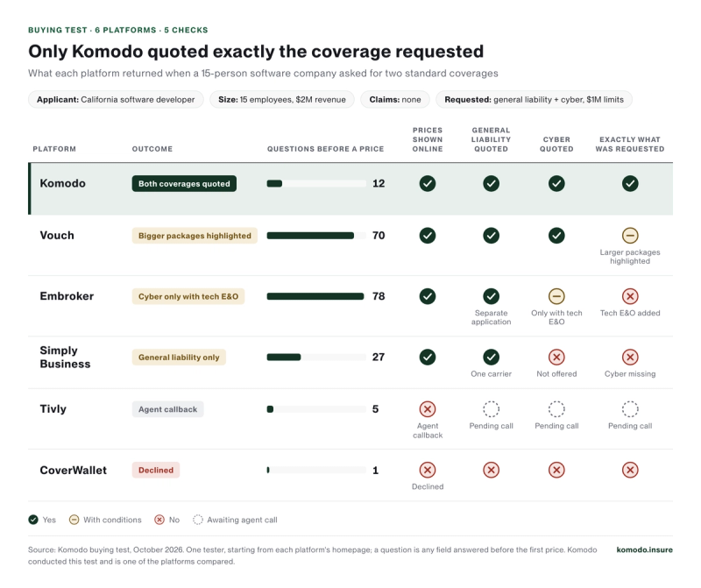Click Vouch's General Liability Quoted checkmark
This screenshot has height=588, width=701.
pyautogui.click(x=491, y=235)
